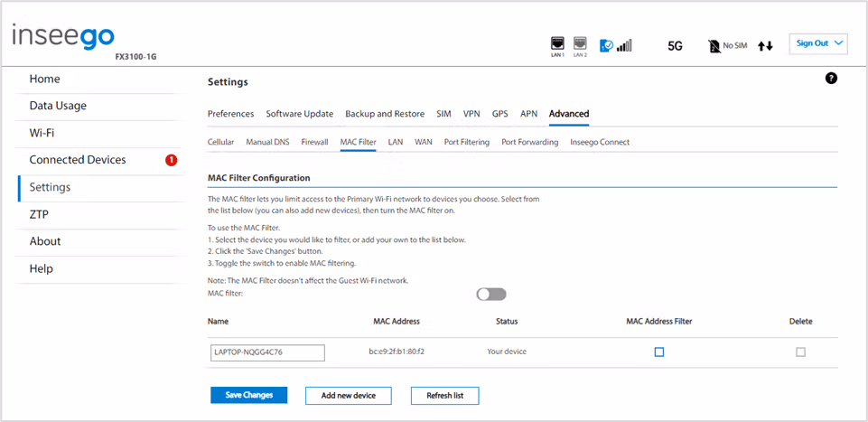Viewport: 868px width, 422px height.
Task: Click the MAC Address Filter column header
Action: (658, 321)
